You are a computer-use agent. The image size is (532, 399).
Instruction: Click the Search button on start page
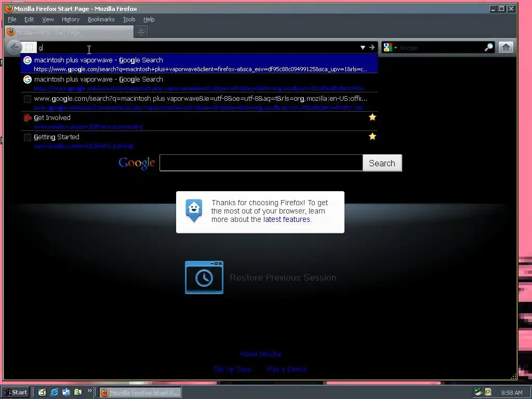click(x=382, y=163)
